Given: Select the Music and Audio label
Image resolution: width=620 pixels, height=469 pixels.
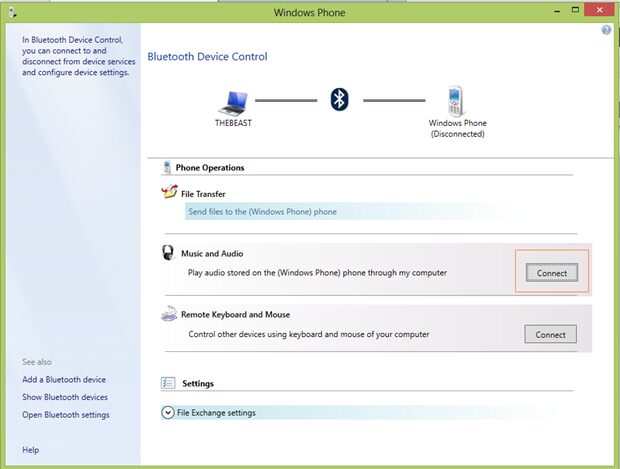Looking at the screenshot, I should tap(212, 253).
